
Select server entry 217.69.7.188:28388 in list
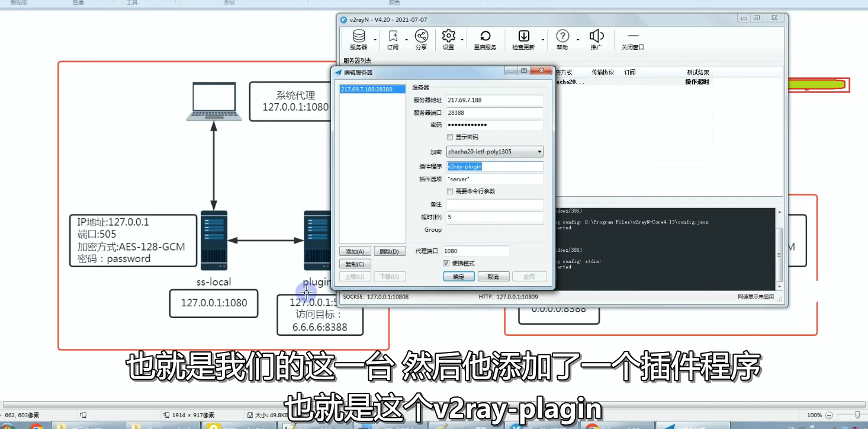click(x=373, y=89)
